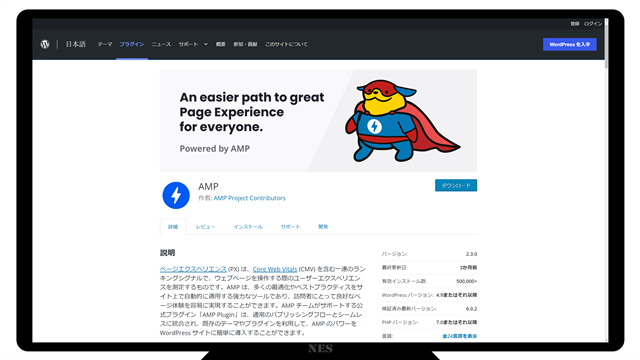Switch to the サポート plugin tab
640x360 pixels.
click(290, 227)
